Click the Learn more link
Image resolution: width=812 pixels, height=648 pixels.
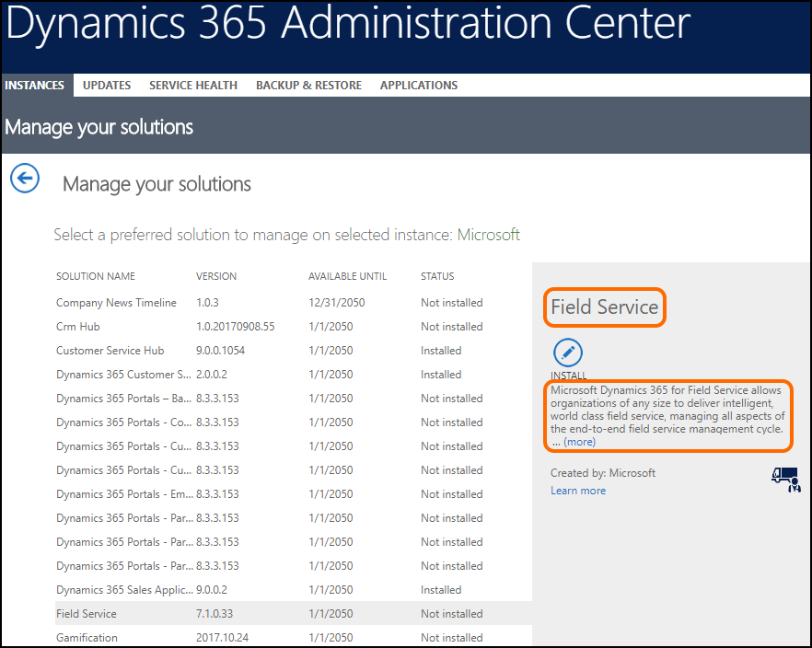[x=578, y=491]
